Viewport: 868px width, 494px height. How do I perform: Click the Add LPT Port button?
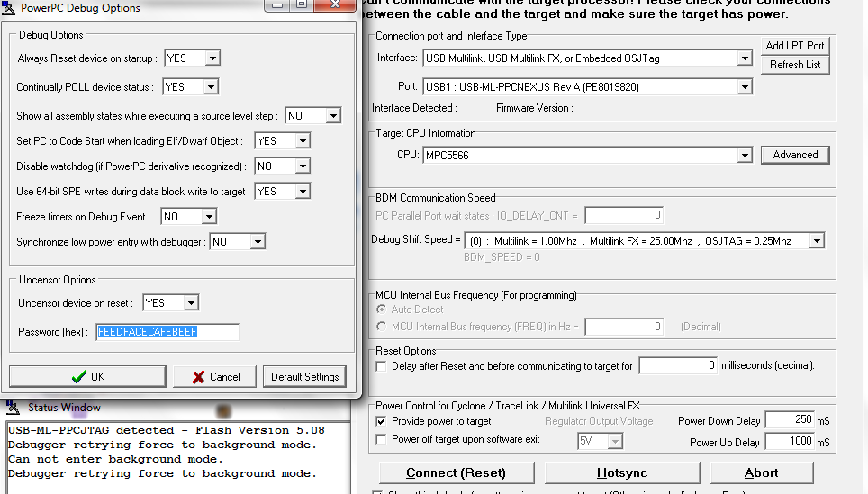(x=795, y=45)
